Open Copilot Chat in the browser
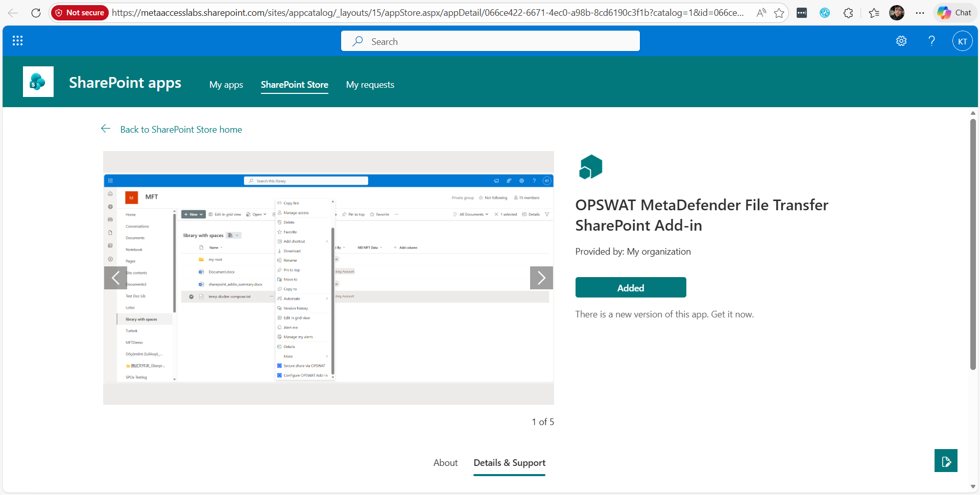Screen dimensions: 980x495 [x=954, y=13]
